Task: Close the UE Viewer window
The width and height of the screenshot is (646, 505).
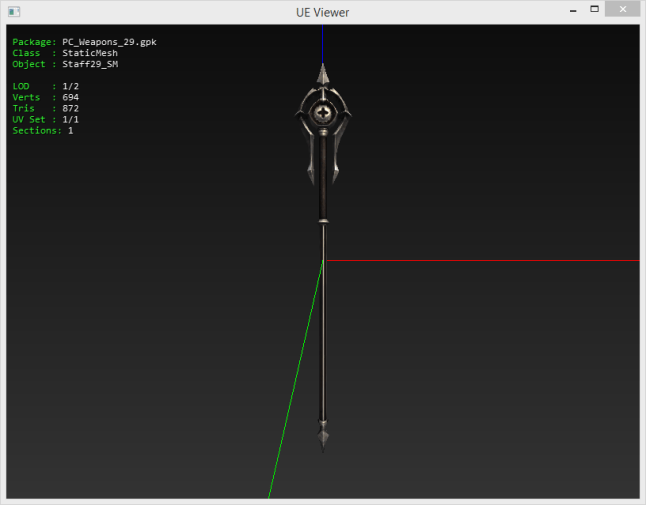Action: [625, 10]
